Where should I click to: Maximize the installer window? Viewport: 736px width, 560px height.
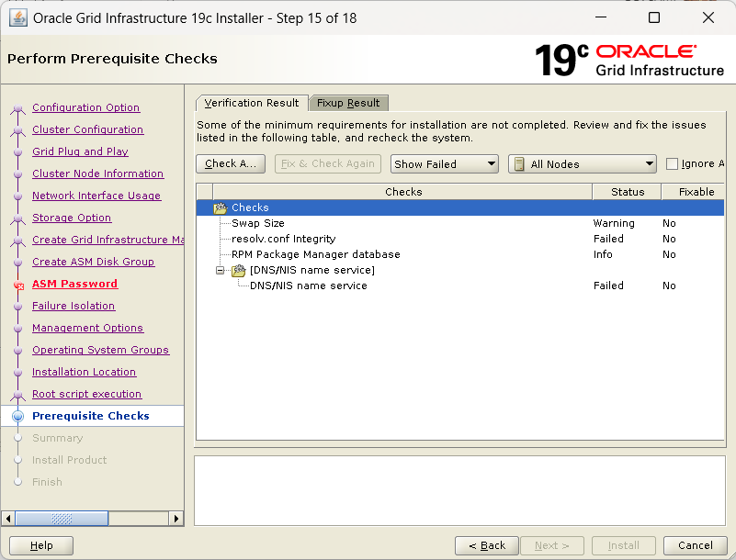654,17
